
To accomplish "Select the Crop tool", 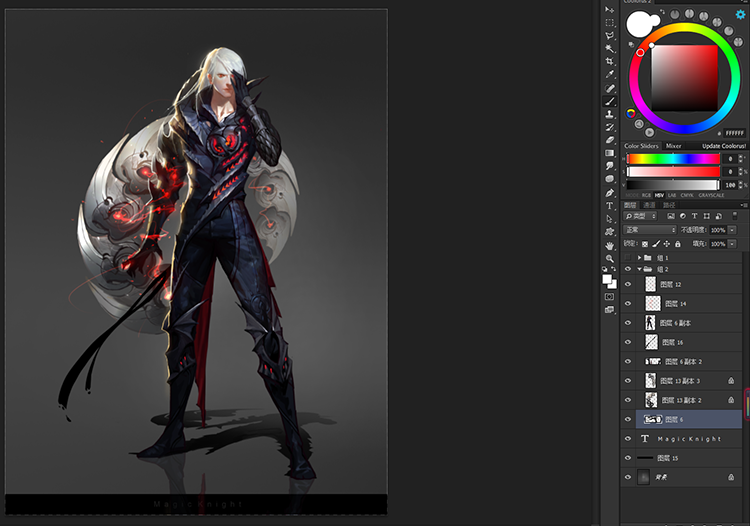I will tap(609, 61).
